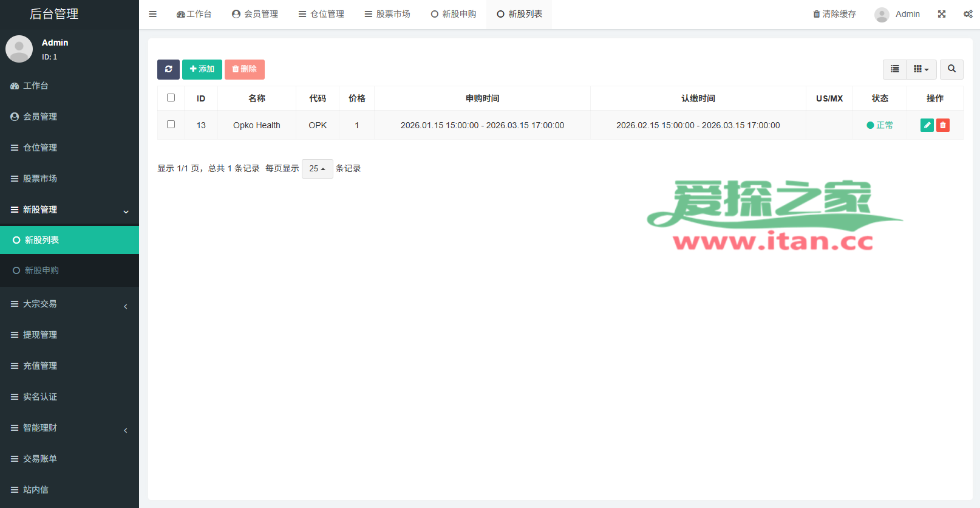Tick the checkbox for Opko Health row
The width and height of the screenshot is (980, 508).
tap(171, 125)
